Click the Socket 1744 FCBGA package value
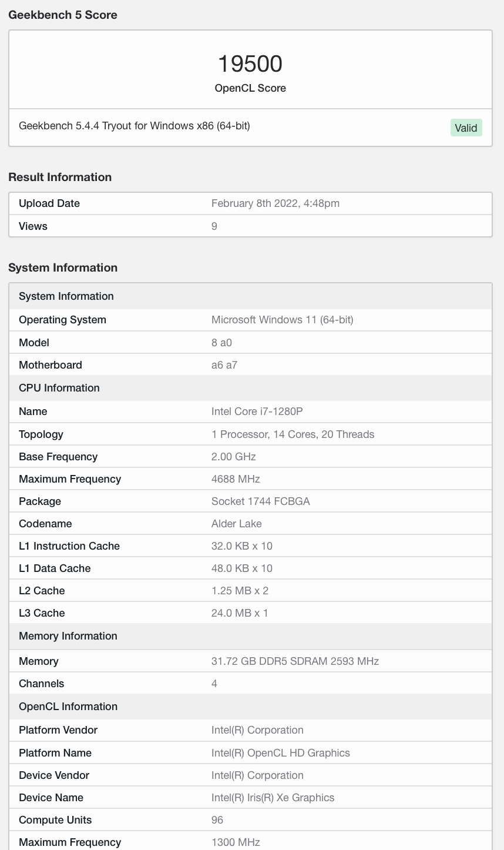 (x=260, y=501)
